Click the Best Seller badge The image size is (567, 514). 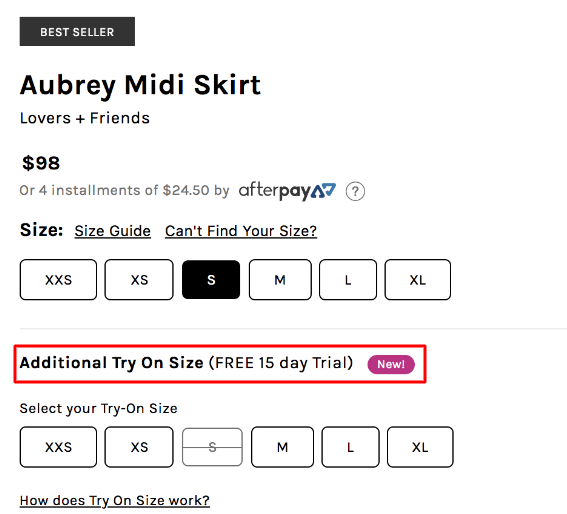tap(77, 31)
